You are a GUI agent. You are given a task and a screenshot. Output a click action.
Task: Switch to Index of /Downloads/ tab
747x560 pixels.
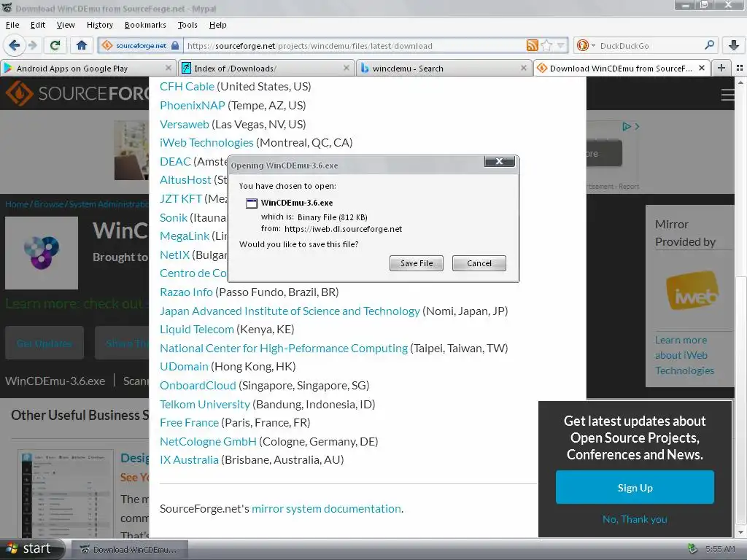point(267,68)
